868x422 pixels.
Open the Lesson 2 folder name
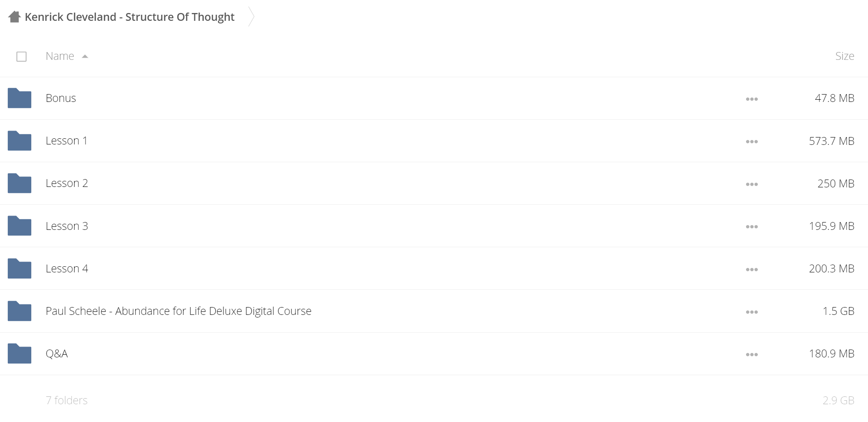tap(67, 183)
